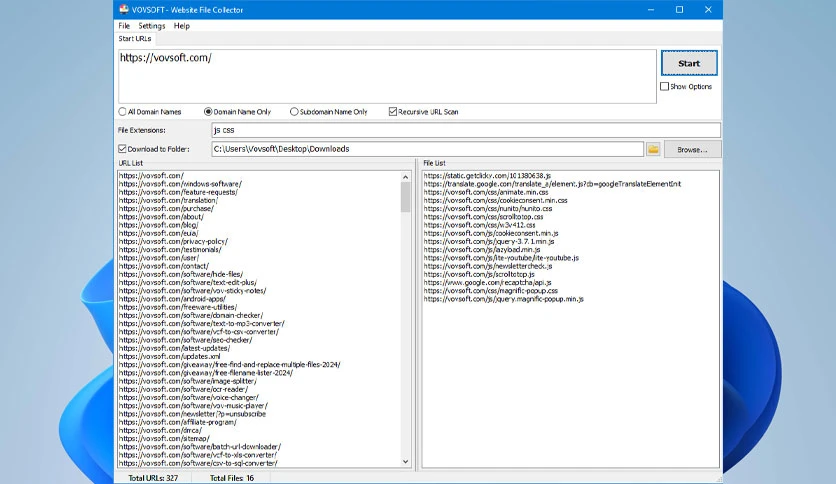Select the affiliate-program/ URL row
836x484 pixels.
pyautogui.click(x=178, y=422)
